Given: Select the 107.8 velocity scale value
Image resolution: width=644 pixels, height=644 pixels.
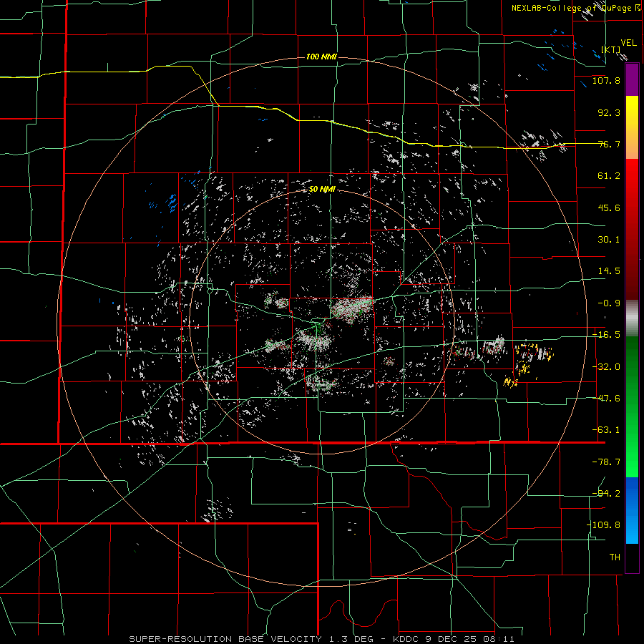Looking at the screenshot, I should [x=606, y=80].
